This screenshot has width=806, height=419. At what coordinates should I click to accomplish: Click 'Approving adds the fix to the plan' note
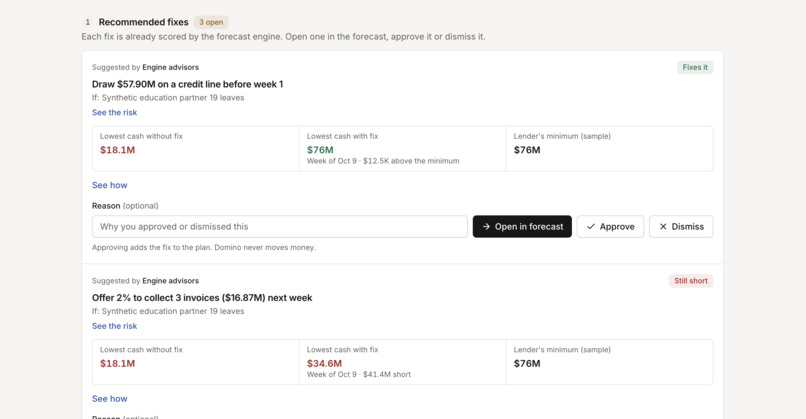coord(204,247)
